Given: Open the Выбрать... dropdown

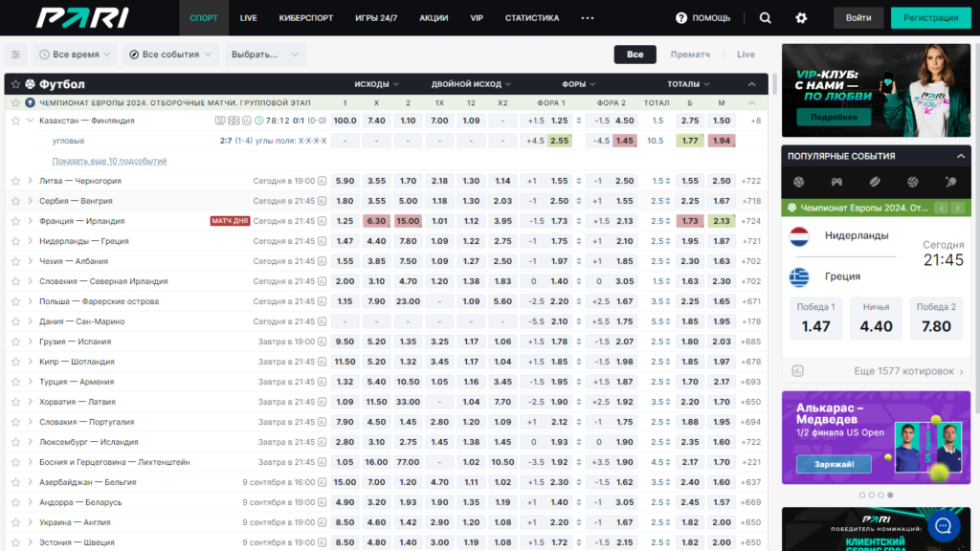Looking at the screenshot, I should point(265,55).
